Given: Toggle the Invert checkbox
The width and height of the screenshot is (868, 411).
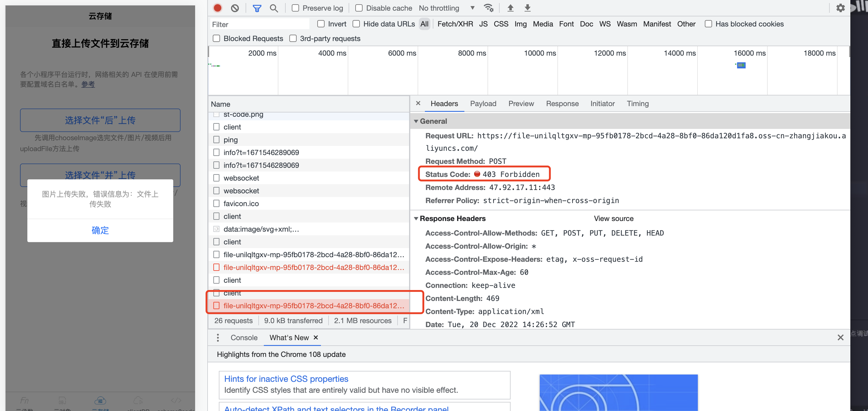Looking at the screenshot, I should tap(321, 24).
